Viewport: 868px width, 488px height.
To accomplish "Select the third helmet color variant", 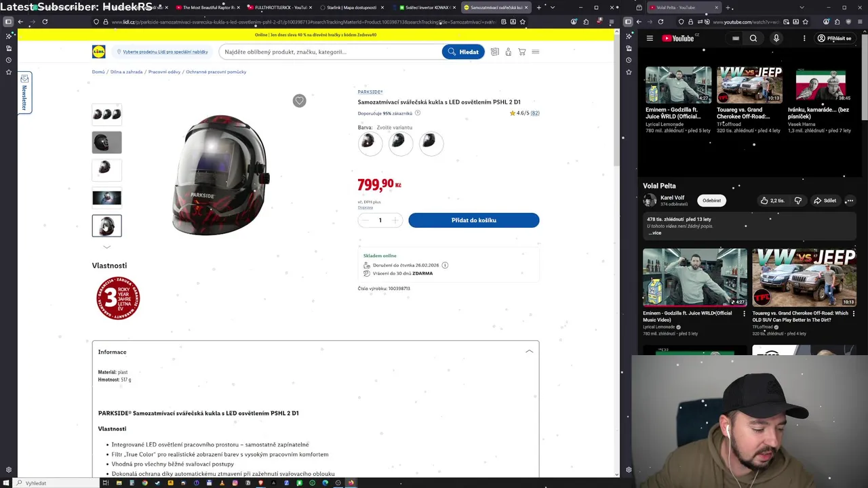I will click(431, 142).
